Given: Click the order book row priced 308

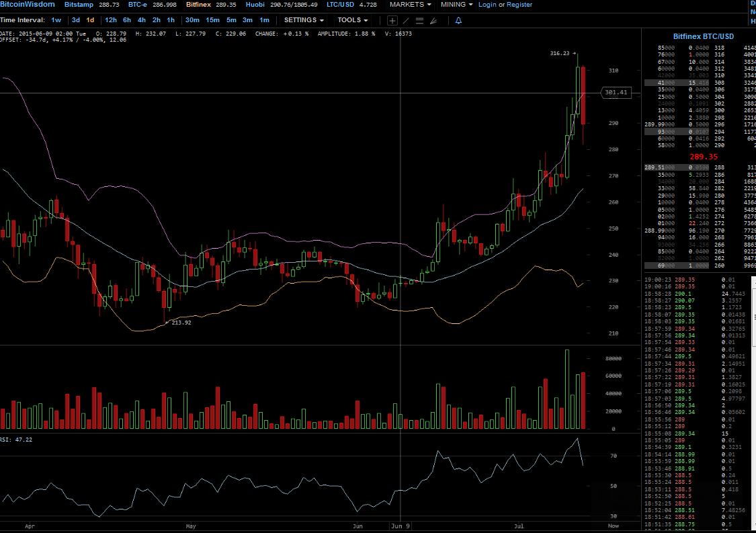Looking at the screenshot, I should [700, 83].
